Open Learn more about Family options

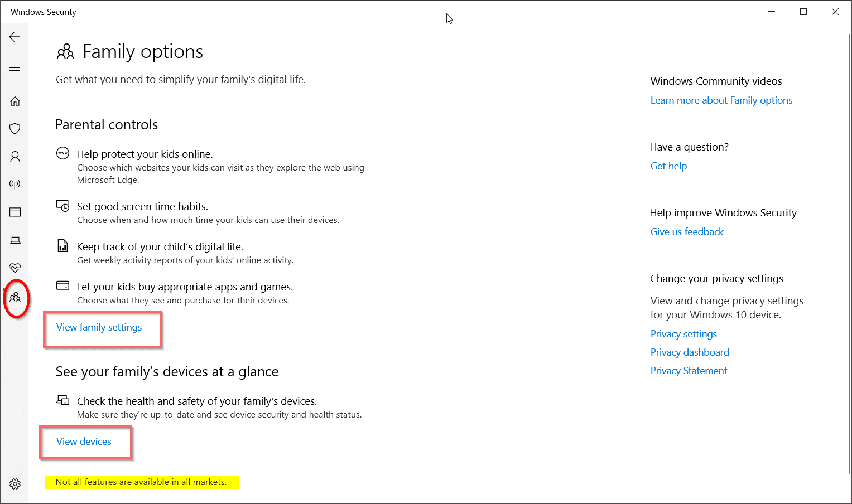721,100
